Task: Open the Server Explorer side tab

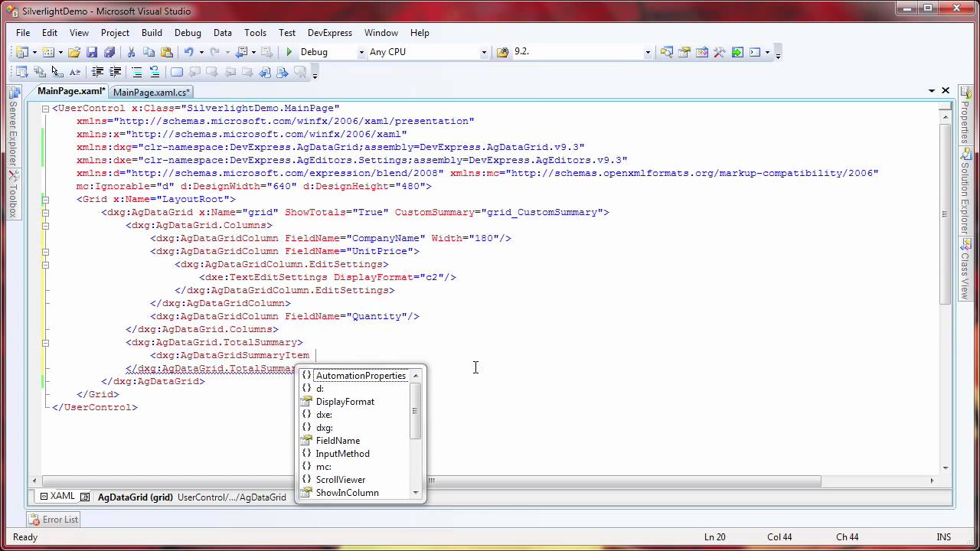Action: (x=13, y=126)
